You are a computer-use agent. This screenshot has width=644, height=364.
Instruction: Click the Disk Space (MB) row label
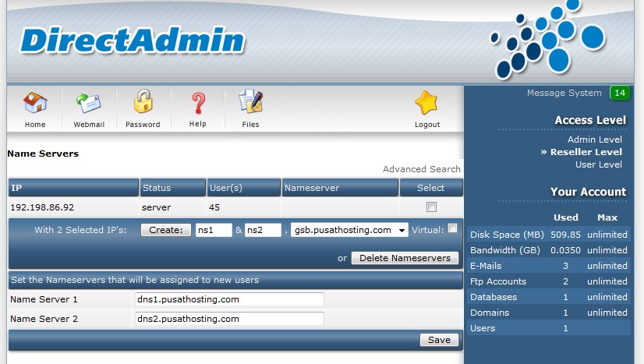[507, 235]
